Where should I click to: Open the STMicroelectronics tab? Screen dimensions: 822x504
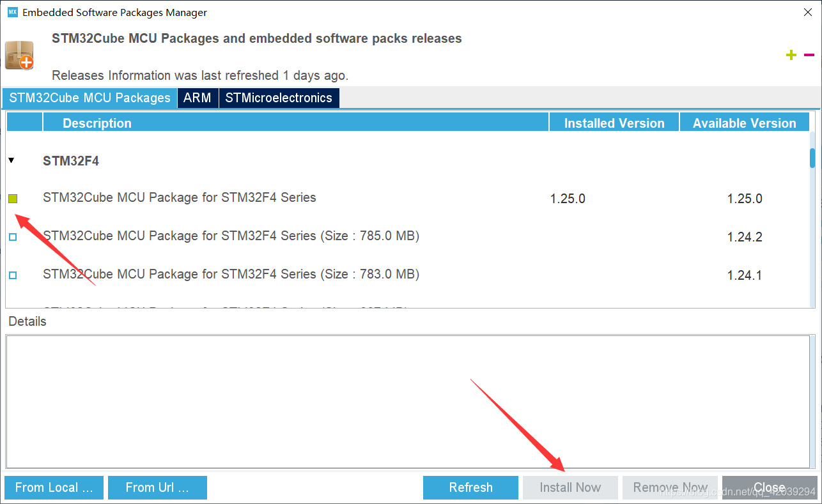click(x=279, y=98)
